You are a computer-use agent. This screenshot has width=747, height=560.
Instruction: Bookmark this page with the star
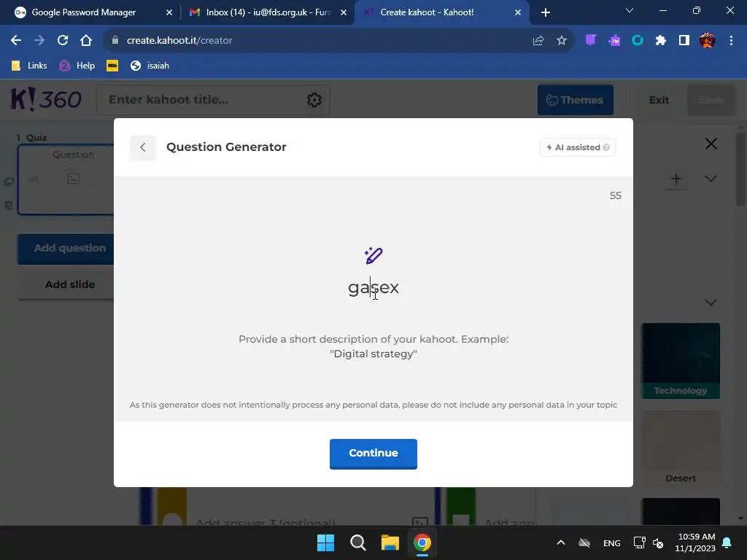point(562,41)
